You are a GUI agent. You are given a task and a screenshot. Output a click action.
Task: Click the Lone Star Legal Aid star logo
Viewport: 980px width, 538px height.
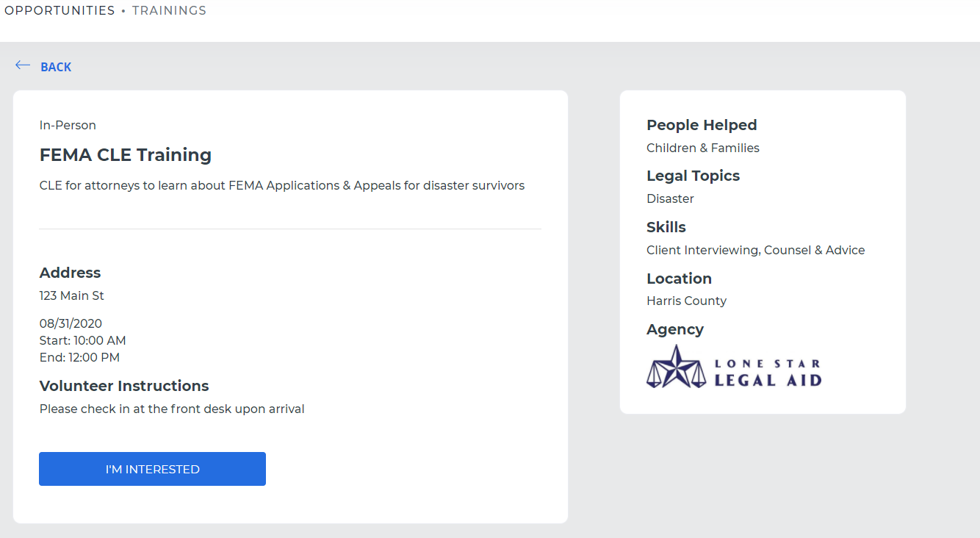[x=676, y=366]
